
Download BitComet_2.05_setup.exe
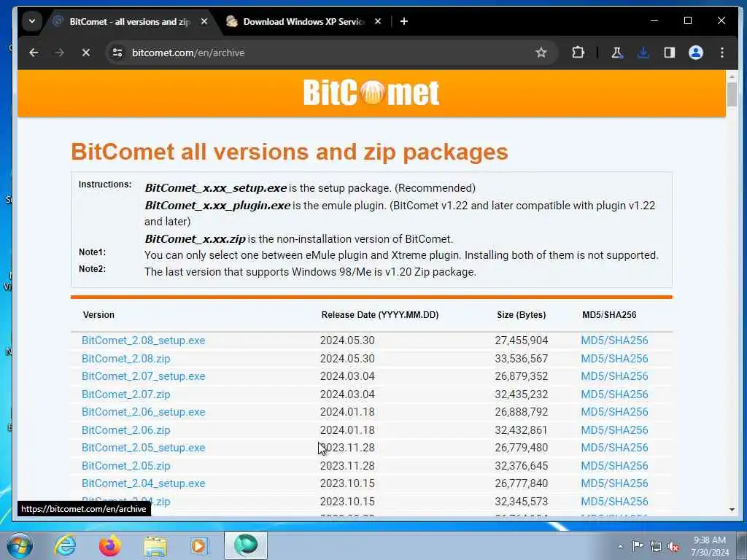(x=144, y=448)
